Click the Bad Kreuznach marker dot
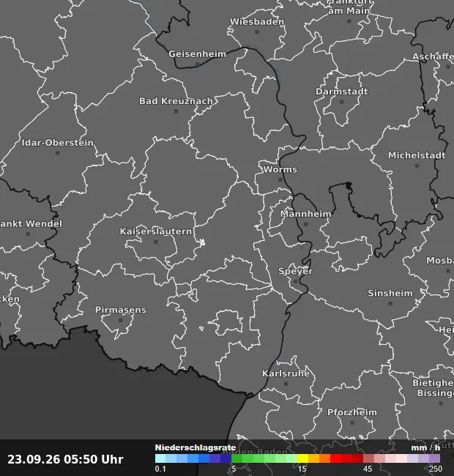The height and width of the screenshot is (476, 454). pos(176,111)
